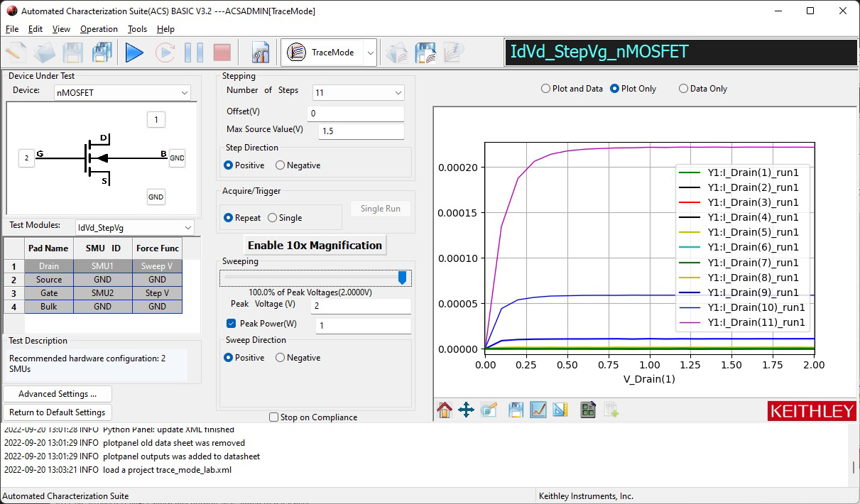860x504 pixels.
Task: Click gate terminal box labeled 2
Action: point(26,158)
